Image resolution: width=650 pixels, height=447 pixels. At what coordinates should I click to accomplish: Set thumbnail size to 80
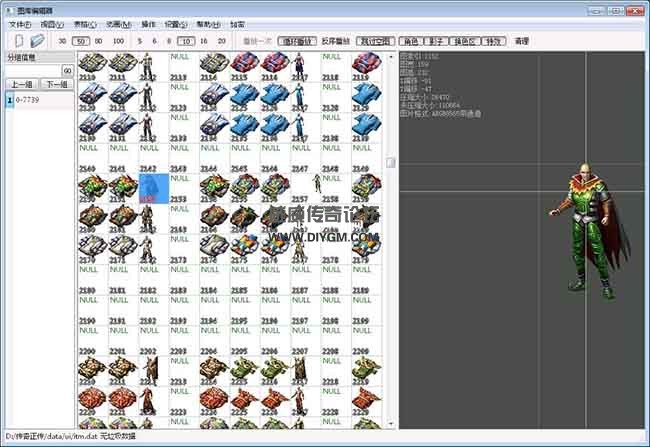[99, 41]
